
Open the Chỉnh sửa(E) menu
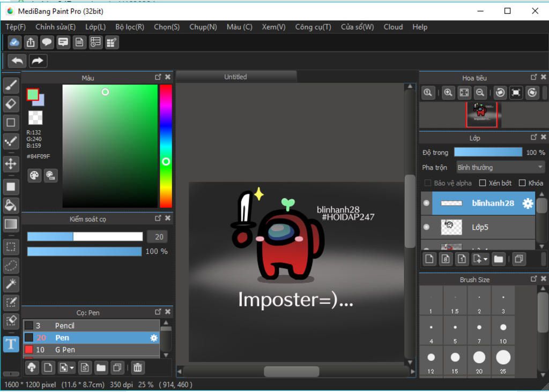pyautogui.click(x=55, y=27)
